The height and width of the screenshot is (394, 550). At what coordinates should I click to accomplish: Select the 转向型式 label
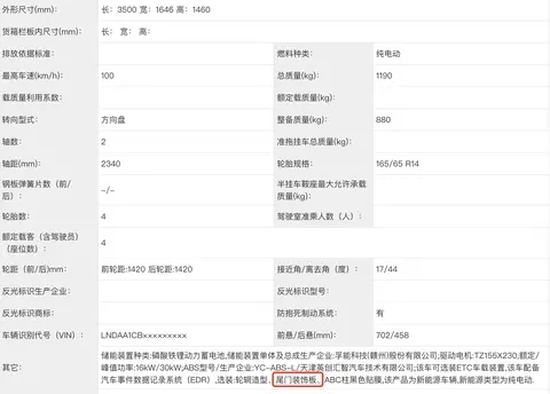tap(20, 120)
